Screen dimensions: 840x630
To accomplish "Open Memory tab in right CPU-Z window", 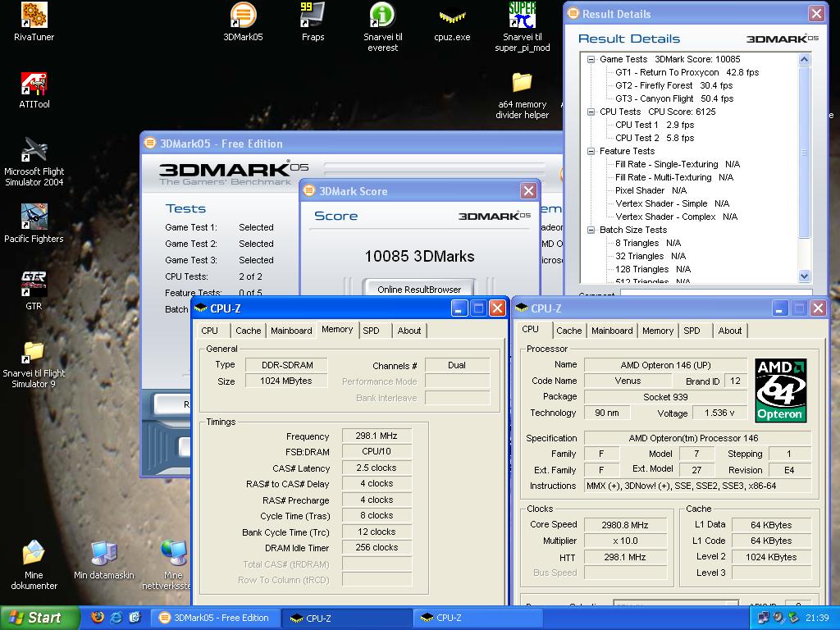I will (x=657, y=331).
